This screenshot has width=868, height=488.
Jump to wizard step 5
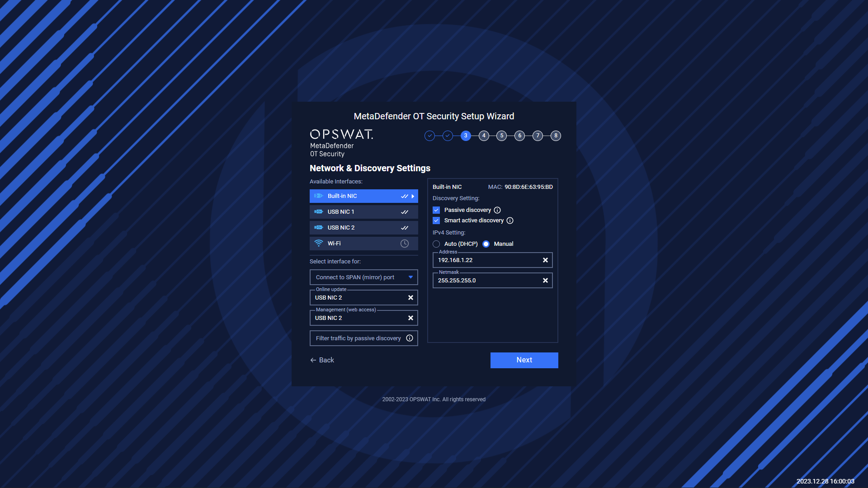(x=501, y=136)
